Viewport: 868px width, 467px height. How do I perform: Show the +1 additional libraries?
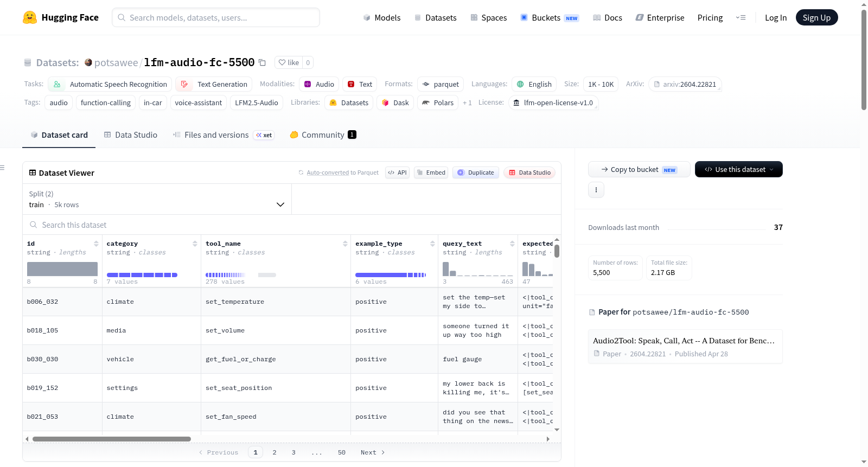click(467, 103)
